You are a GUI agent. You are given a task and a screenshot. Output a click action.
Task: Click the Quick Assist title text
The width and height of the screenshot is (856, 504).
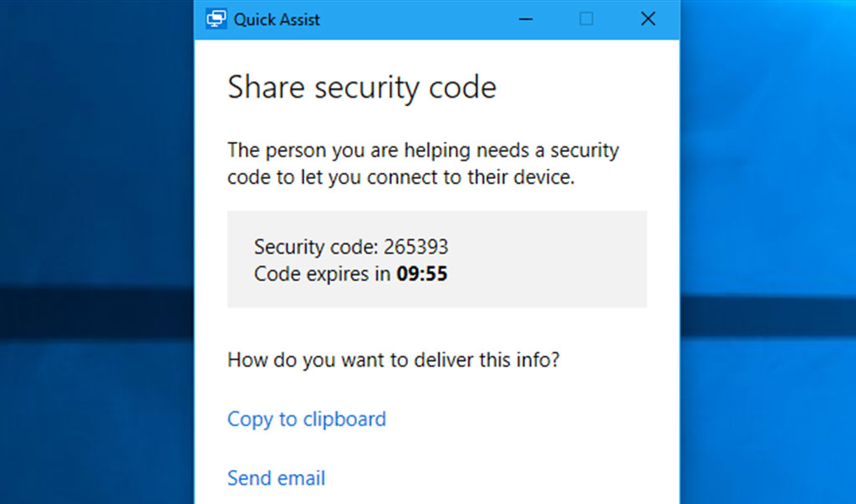coord(276,19)
